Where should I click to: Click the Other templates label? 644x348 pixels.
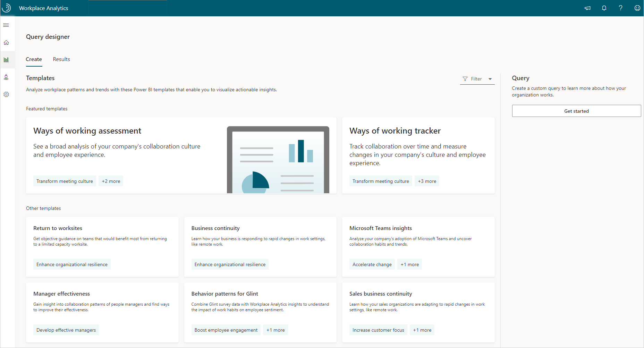[43, 208]
